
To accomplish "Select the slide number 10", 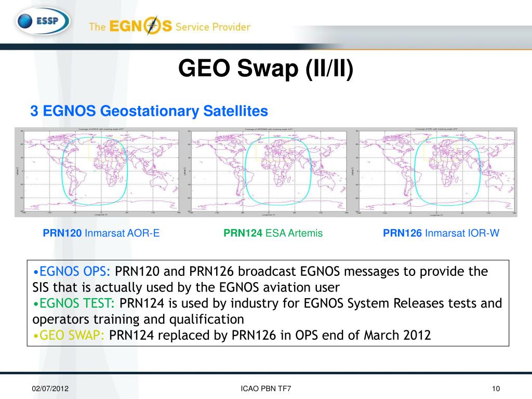I will (x=496, y=389).
